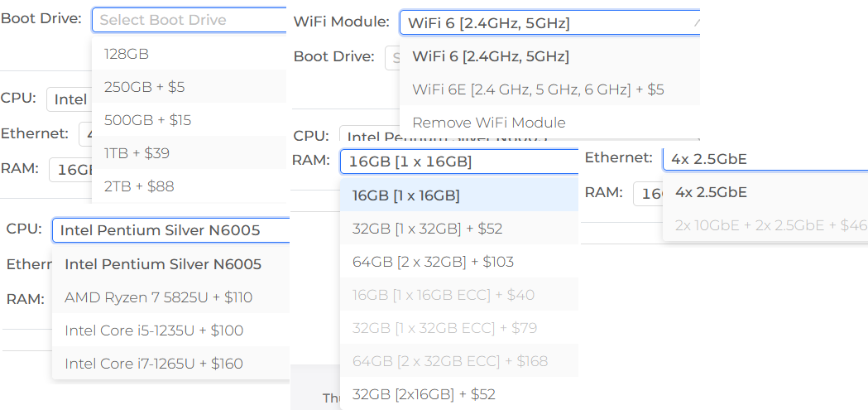The image size is (868, 410).
Task: Open the RAM dropdown field showing 16GB
Action: click(x=459, y=162)
